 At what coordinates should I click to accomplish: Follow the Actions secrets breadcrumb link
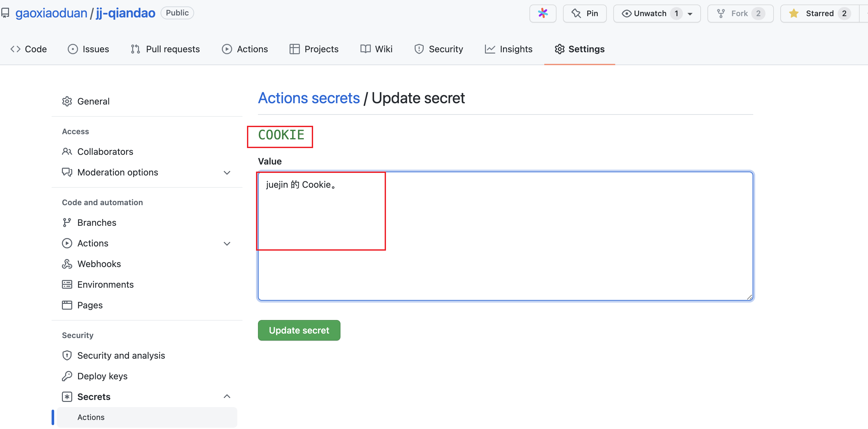pos(309,98)
